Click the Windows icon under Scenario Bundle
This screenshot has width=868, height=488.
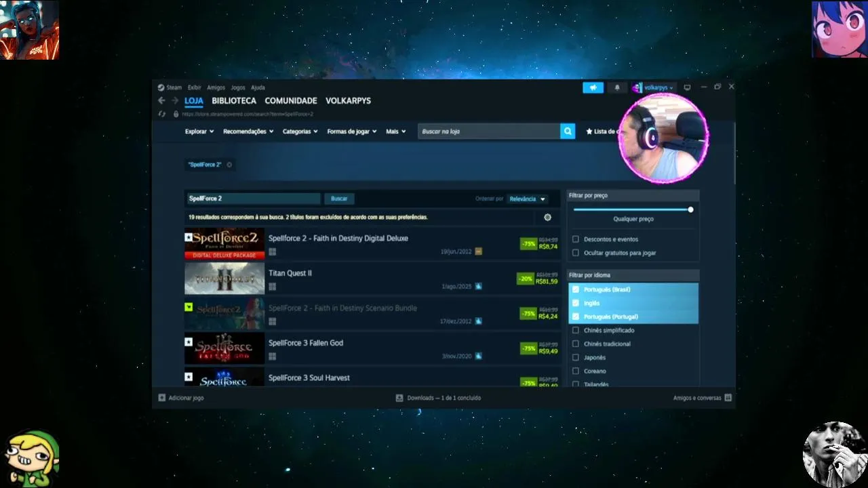tap(272, 321)
